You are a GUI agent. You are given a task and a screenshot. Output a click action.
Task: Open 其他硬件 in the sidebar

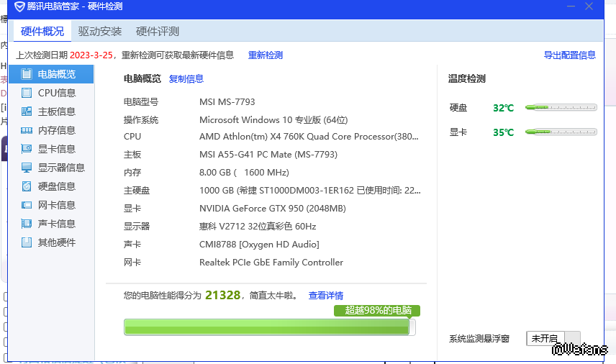[x=56, y=242]
